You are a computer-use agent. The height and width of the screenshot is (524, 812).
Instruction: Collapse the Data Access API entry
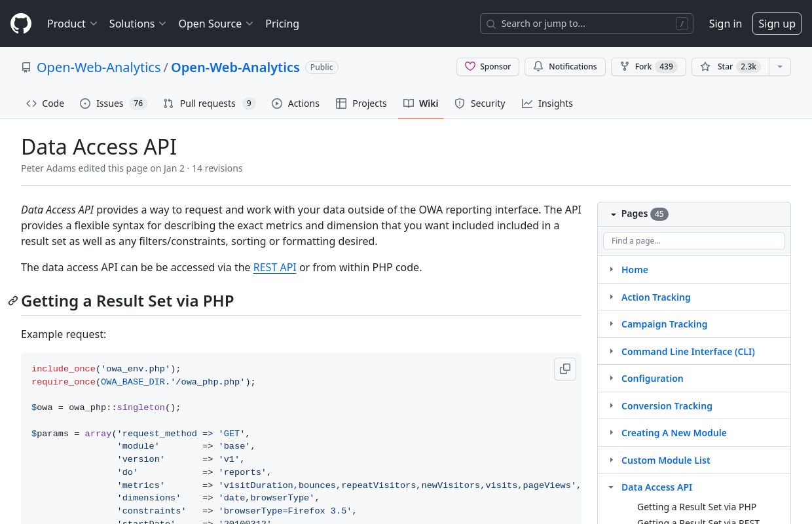[x=612, y=487]
